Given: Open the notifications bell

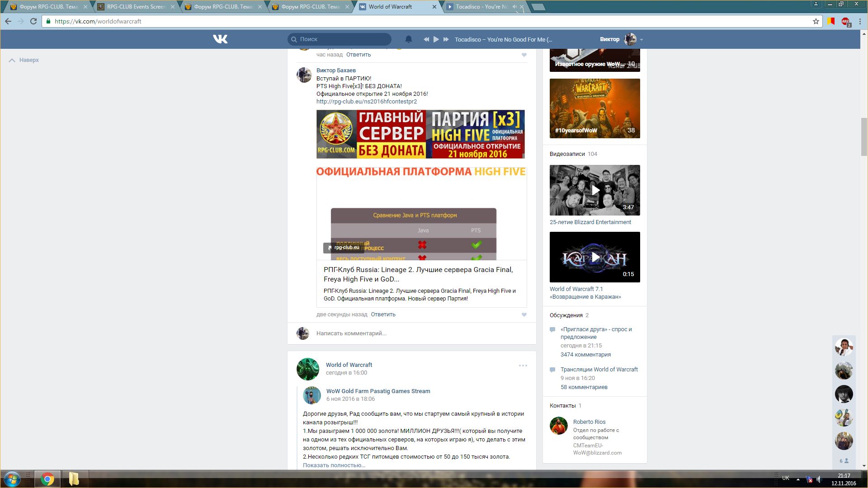Looking at the screenshot, I should pos(408,39).
